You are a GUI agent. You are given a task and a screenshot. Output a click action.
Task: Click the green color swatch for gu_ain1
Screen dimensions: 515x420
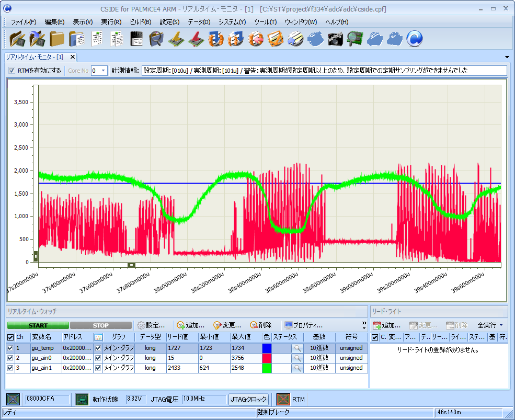[x=267, y=368]
